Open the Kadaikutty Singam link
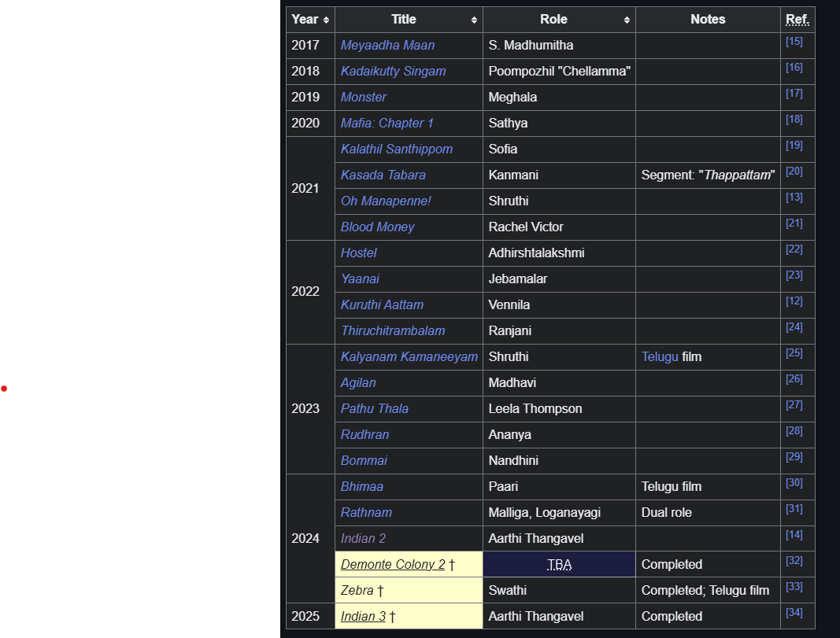This screenshot has height=638, width=840. (x=393, y=72)
